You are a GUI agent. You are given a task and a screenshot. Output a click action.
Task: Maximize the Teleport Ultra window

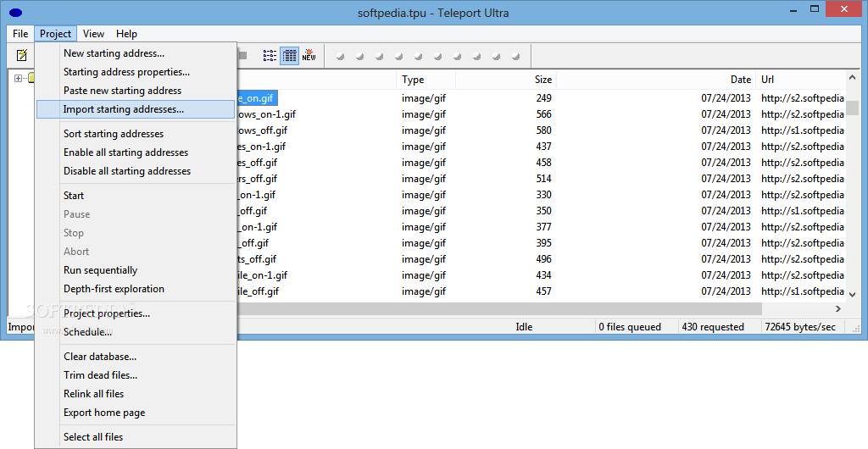tap(815, 8)
